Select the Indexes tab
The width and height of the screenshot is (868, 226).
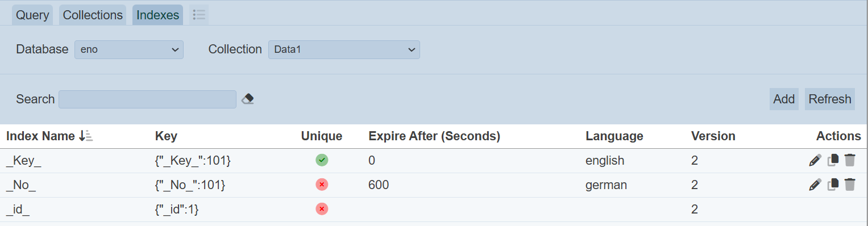158,15
